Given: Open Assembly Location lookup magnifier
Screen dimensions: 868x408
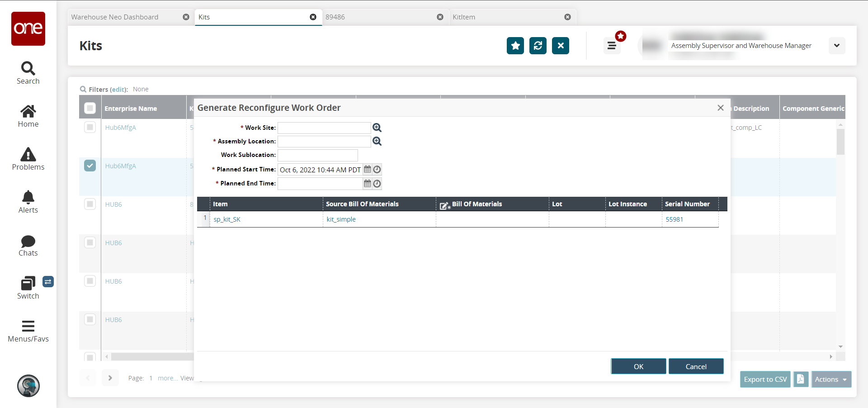Looking at the screenshot, I should coord(377,141).
